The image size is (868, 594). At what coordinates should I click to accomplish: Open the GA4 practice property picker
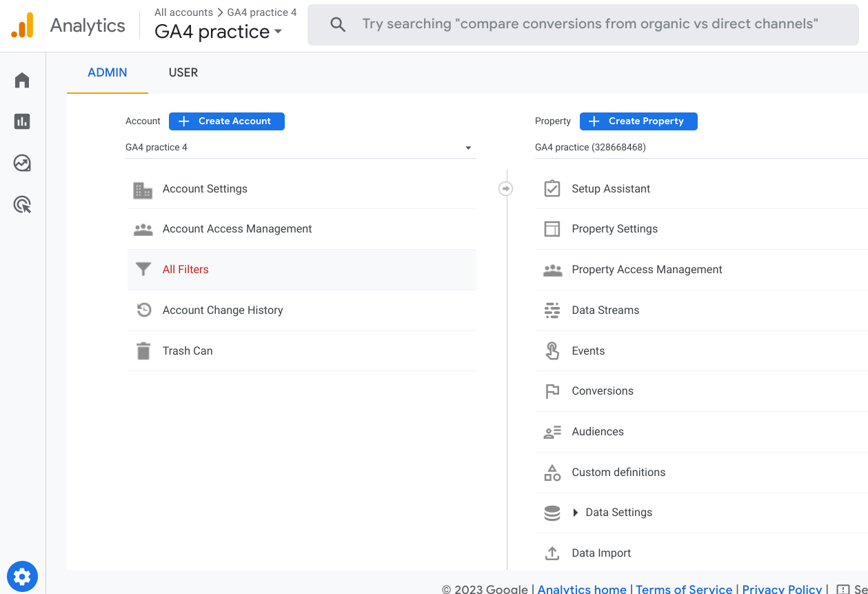coord(700,148)
